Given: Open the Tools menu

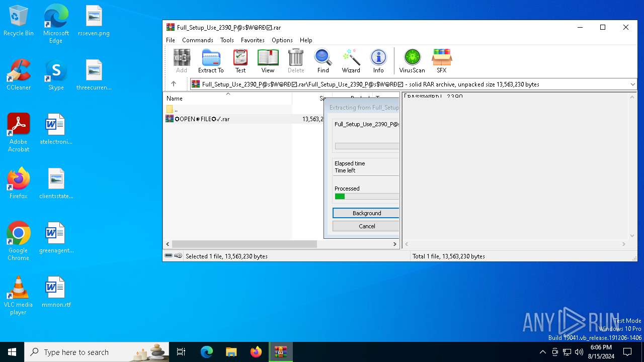Looking at the screenshot, I should (x=227, y=40).
